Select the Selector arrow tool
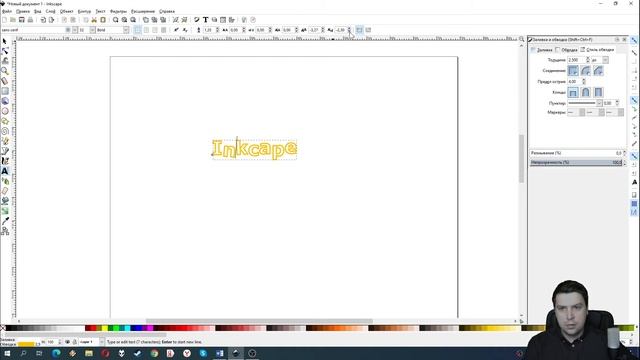Image resolution: width=640 pixels, height=360 pixels. tap(5, 42)
